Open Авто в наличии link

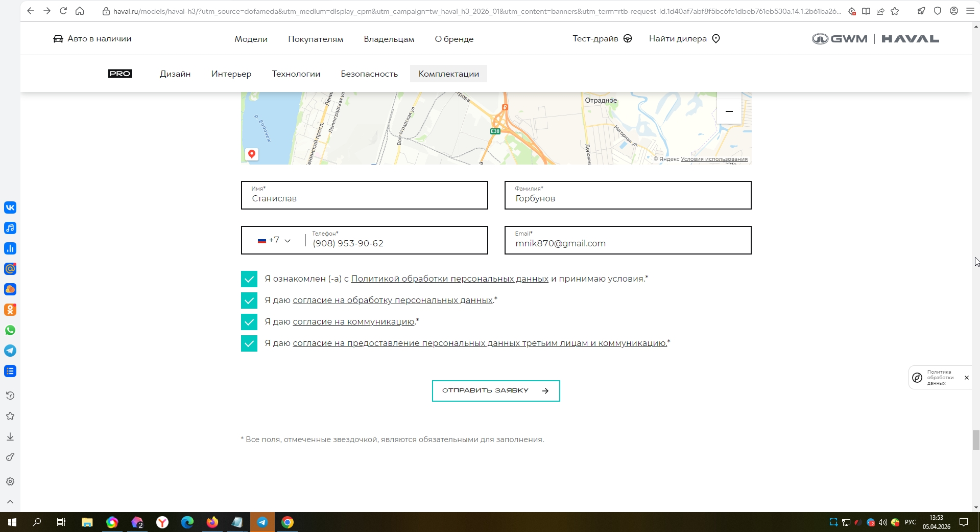point(92,39)
